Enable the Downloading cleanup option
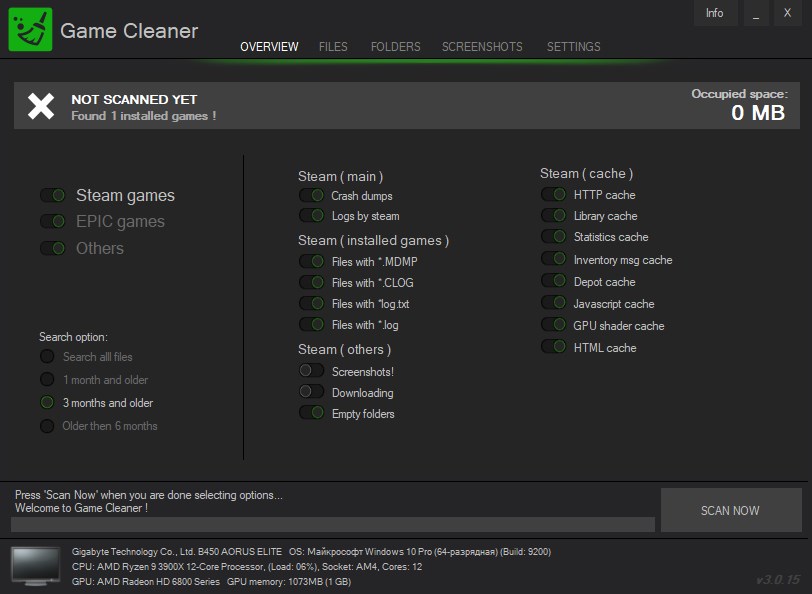 click(309, 392)
